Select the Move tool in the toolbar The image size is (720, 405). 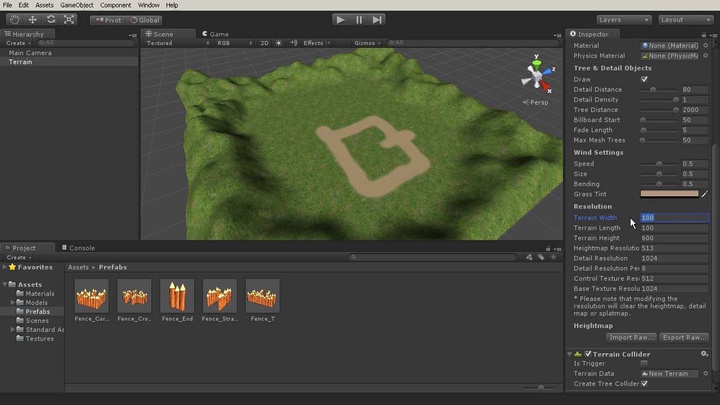click(x=32, y=19)
